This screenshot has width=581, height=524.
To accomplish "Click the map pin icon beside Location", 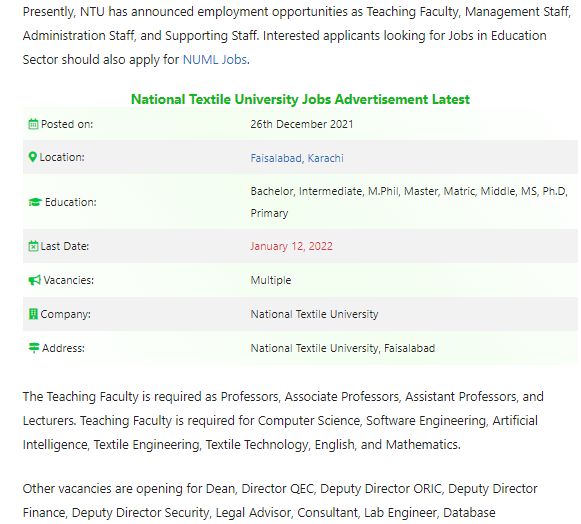I will [33, 157].
